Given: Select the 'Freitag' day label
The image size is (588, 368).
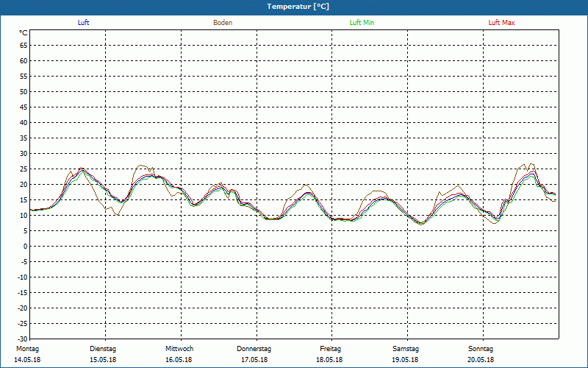Looking at the screenshot, I should coord(330,349).
